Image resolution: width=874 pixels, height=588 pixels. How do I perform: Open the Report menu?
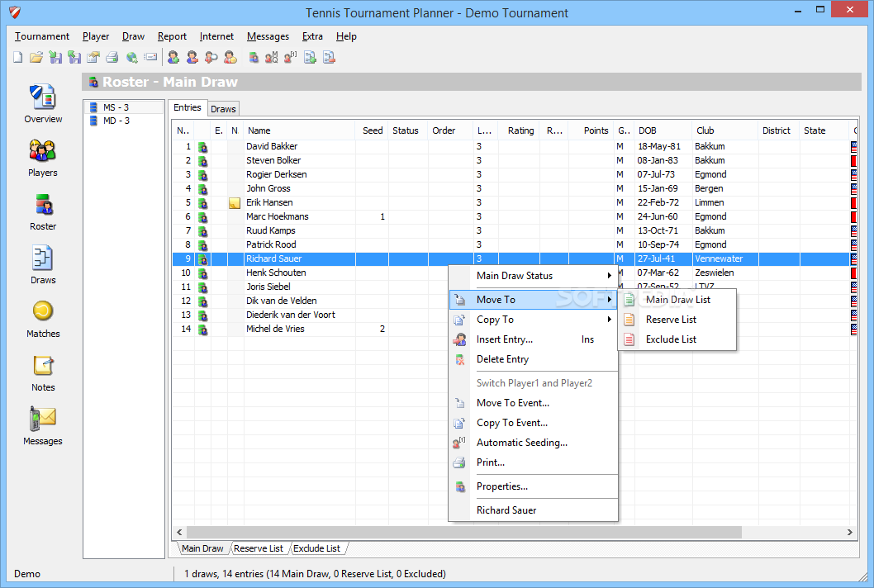pos(172,36)
